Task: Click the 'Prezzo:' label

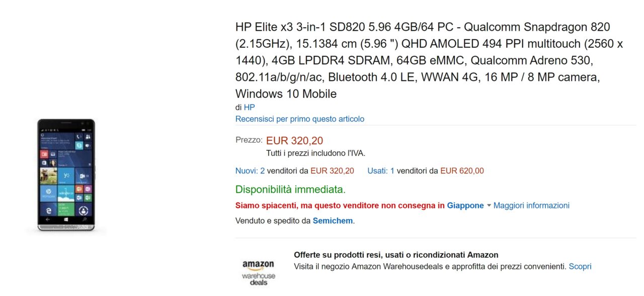Action: 249,140
